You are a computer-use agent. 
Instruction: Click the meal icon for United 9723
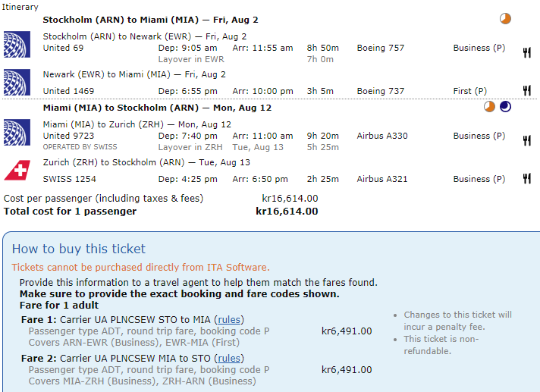coord(526,140)
